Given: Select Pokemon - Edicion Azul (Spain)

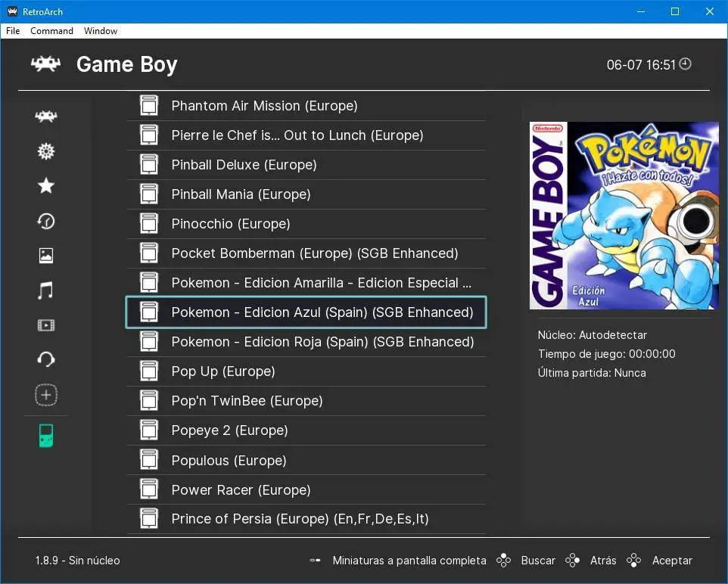Looking at the screenshot, I should [x=306, y=312].
